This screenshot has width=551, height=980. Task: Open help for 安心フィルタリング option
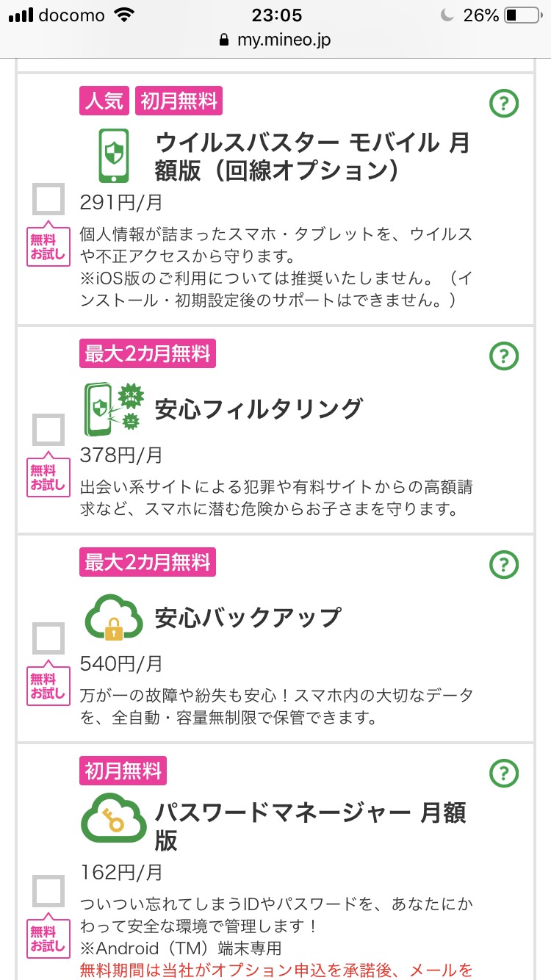[504, 356]
